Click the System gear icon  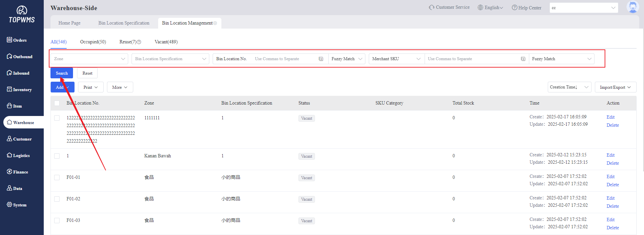[9, 205]
